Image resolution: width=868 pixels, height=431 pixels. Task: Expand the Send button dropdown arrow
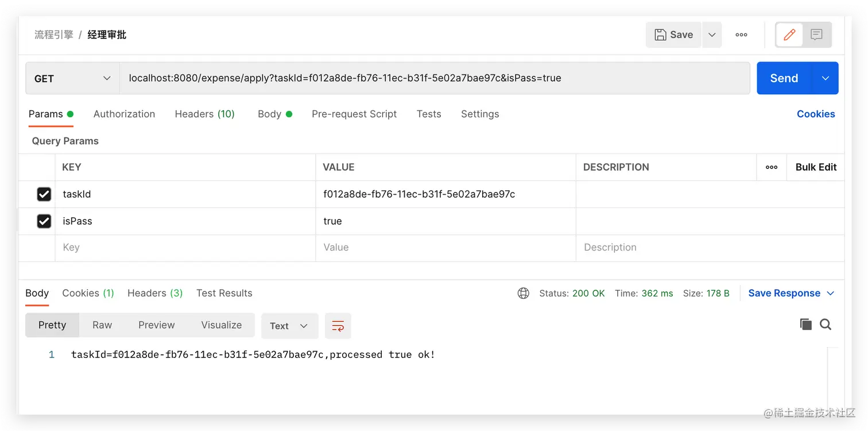pos(826,78)
